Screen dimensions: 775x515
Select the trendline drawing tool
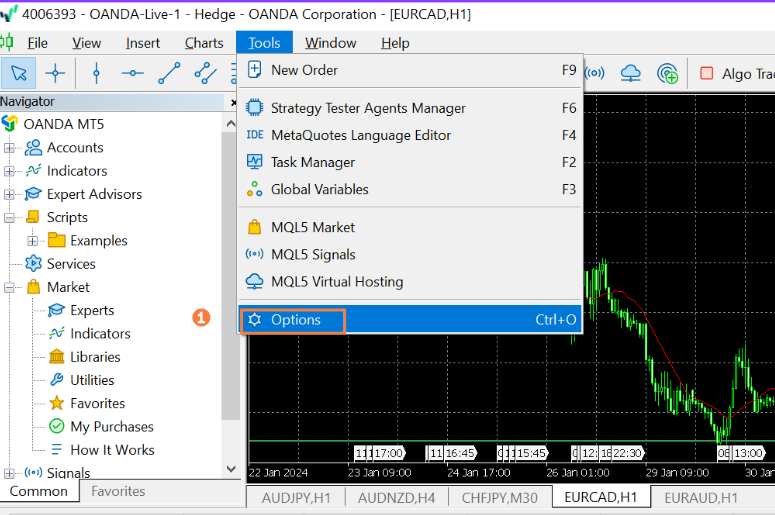coord(169,73)
